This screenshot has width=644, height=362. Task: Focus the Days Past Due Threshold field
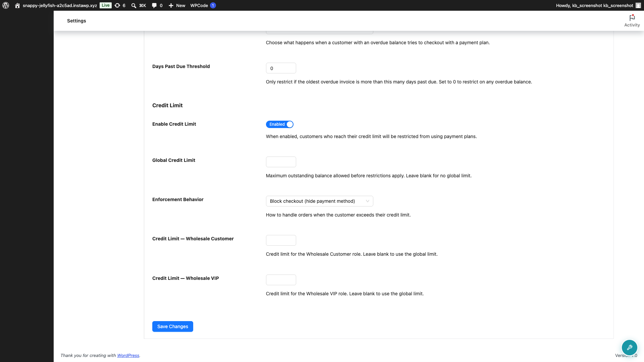click(x=281, y=68)
